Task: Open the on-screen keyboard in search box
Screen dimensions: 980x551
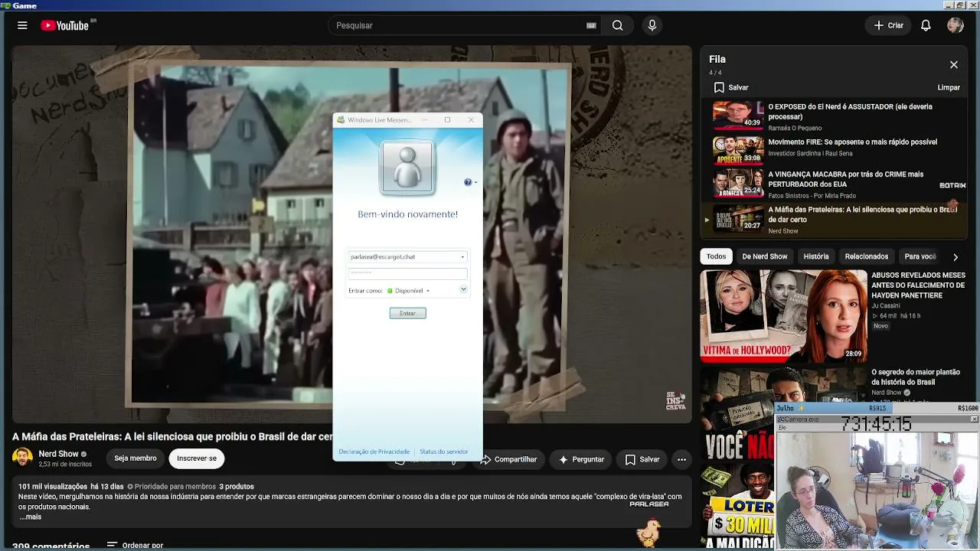Action: pos(591,25)
